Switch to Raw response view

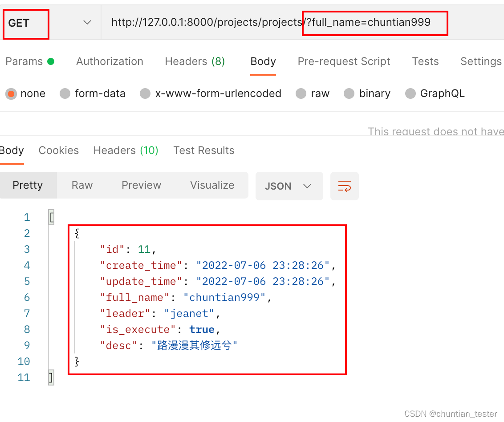81,185
